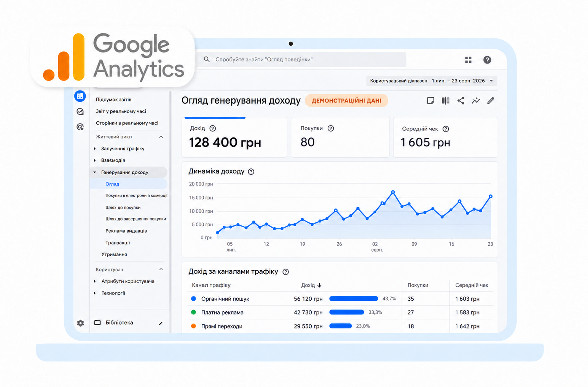The height and width of the screenshot is (387, 588).
Task: Click the Органічний пошук revenue bar
Action: [x=354, y=299]
